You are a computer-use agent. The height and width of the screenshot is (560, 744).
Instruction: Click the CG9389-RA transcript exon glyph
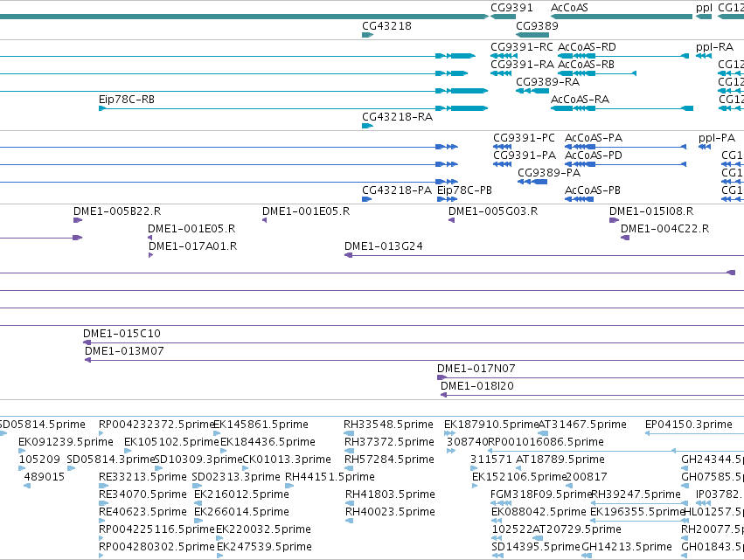coord(532,91)
